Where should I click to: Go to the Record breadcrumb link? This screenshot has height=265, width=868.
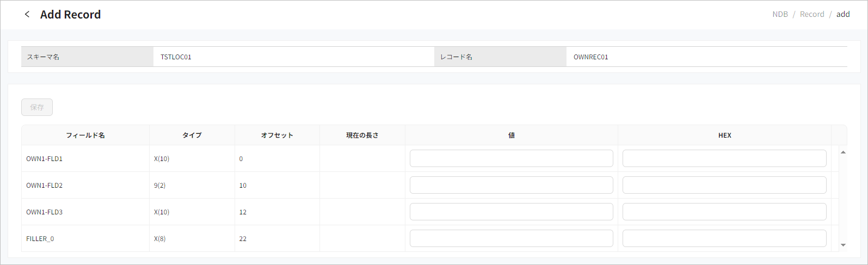click(811, 14)
